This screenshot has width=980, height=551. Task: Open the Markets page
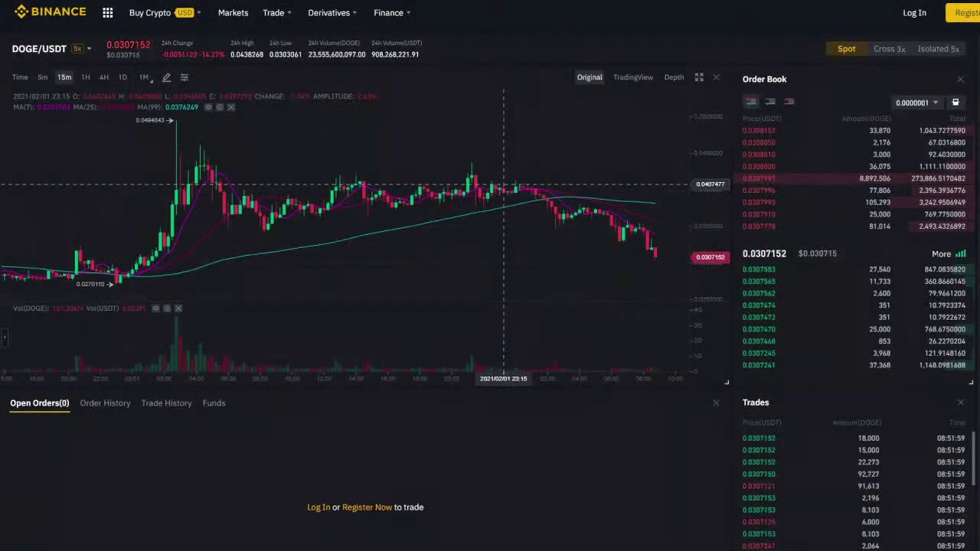click(x=233, y=13)
